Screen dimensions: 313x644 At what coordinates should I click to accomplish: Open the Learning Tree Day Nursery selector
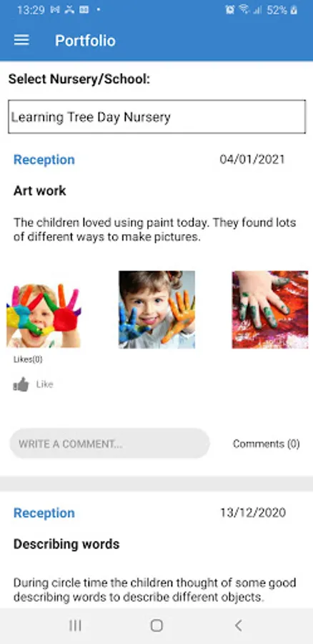pyautogui.click(x=156, y=117)
